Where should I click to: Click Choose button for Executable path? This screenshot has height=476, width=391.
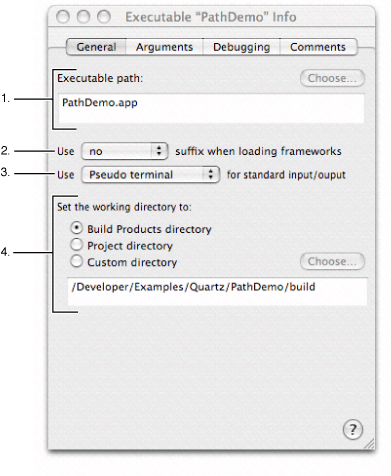[x=332, y=78]
